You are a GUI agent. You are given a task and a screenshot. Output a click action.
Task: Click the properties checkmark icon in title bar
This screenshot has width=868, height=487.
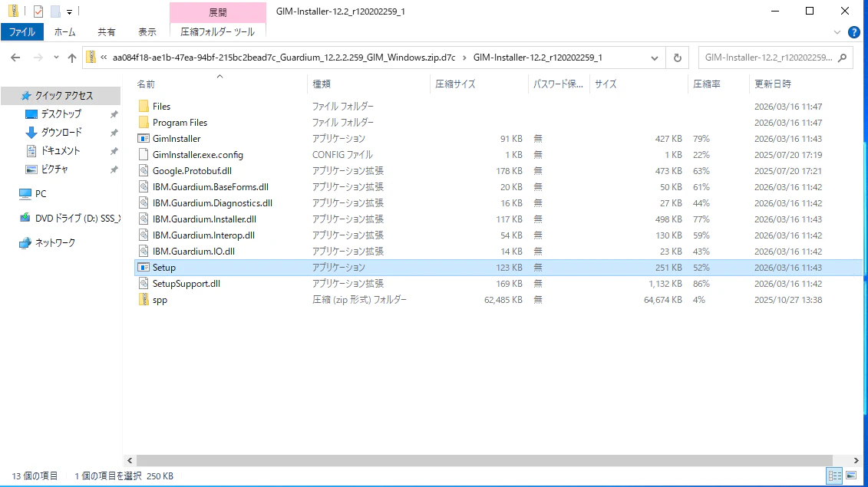(x=38, y=11)
